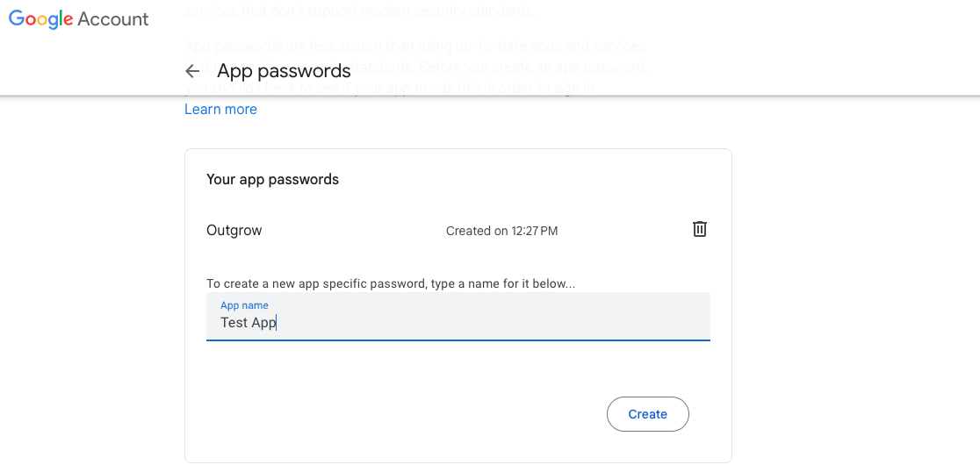
Task: Click the colorful Google logo
Action: click(x=40, y=19)
